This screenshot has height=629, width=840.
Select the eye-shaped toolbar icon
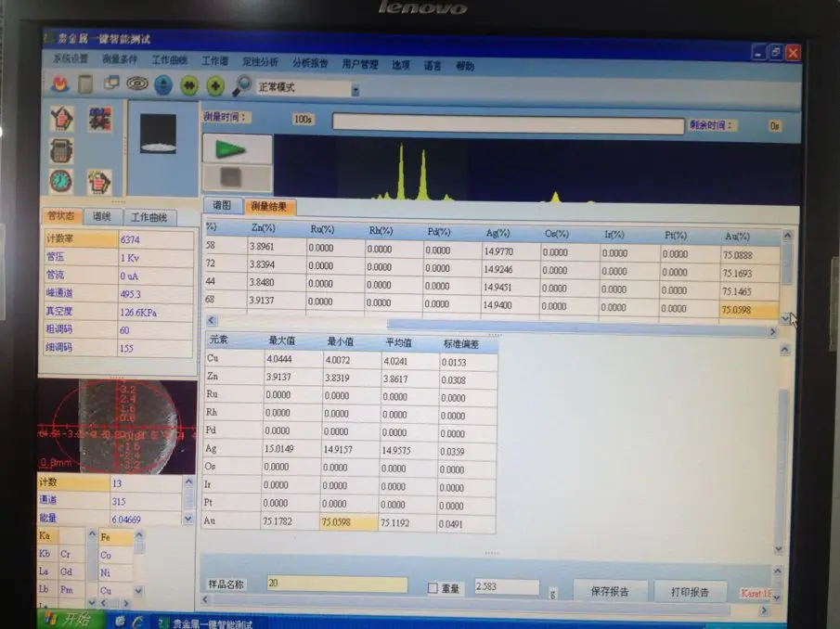(137, 84)
